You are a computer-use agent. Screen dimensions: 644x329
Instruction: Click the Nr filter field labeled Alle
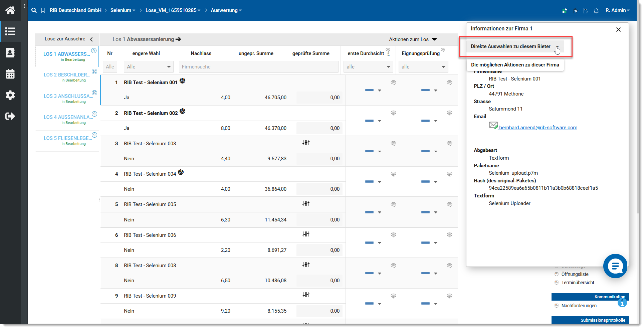click(110, 67)
